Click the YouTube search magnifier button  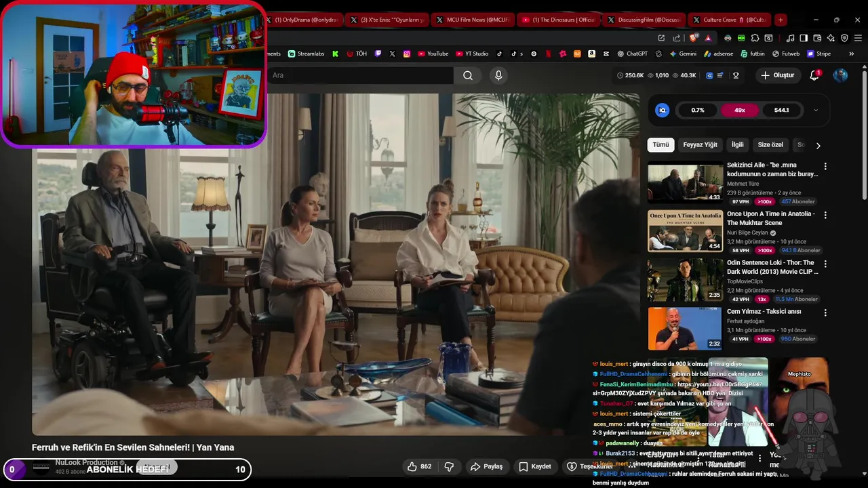point(468,75)
